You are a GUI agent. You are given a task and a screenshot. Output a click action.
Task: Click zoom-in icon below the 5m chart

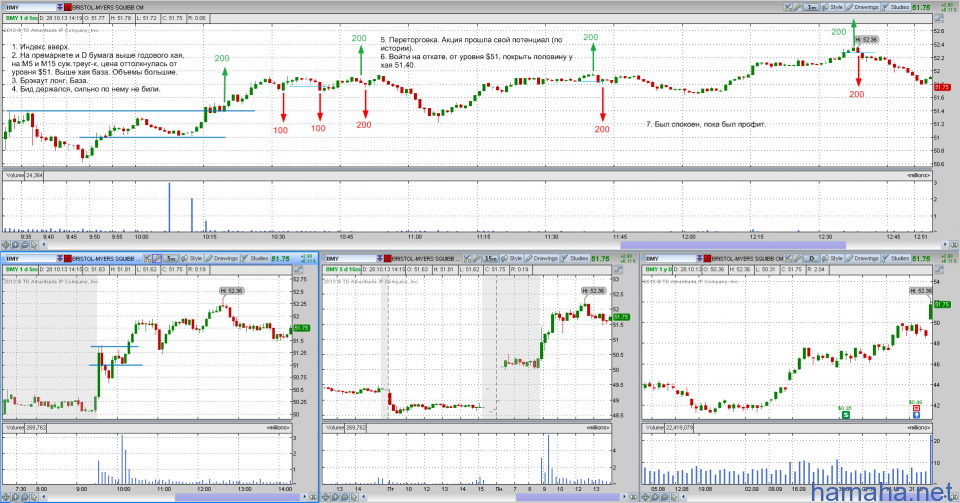[x=15, y=497]
